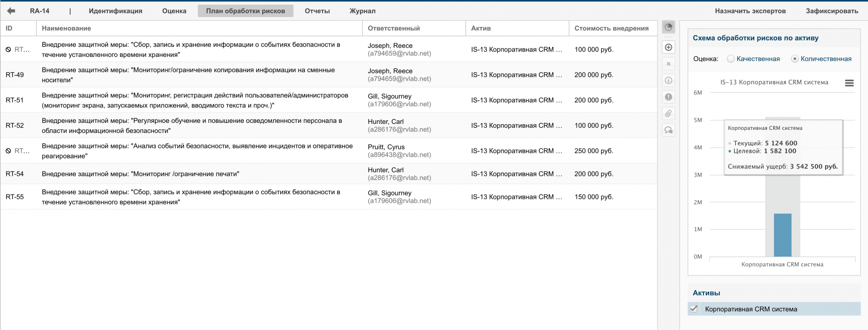Image resolution: width=868 pixels, height=330 pixels.
Task: Click the RA-14 breadcrumb label
Action: [x=39, y=11]
